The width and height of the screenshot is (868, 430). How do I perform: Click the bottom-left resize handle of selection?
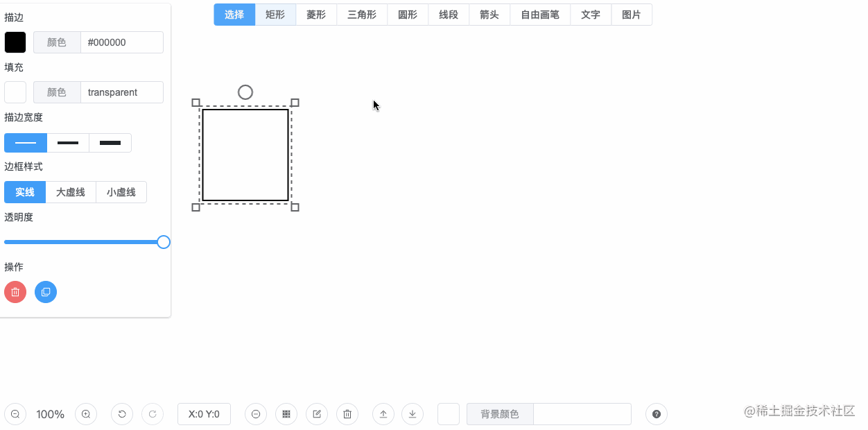[196, 207]
